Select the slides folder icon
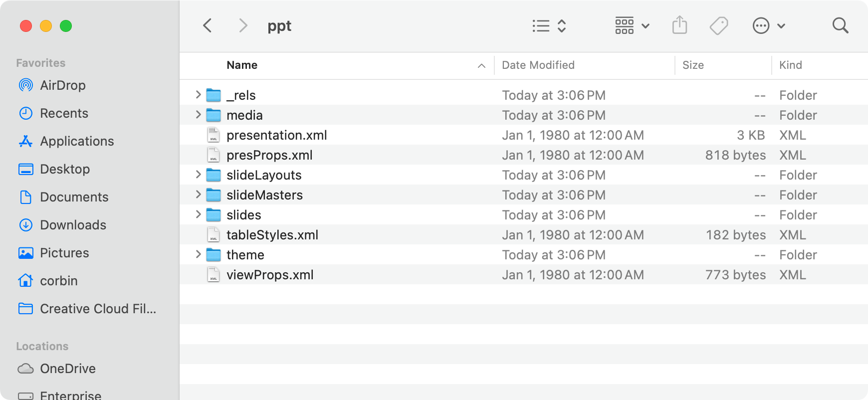The image size is (868, 400). (x=214, y=214)
